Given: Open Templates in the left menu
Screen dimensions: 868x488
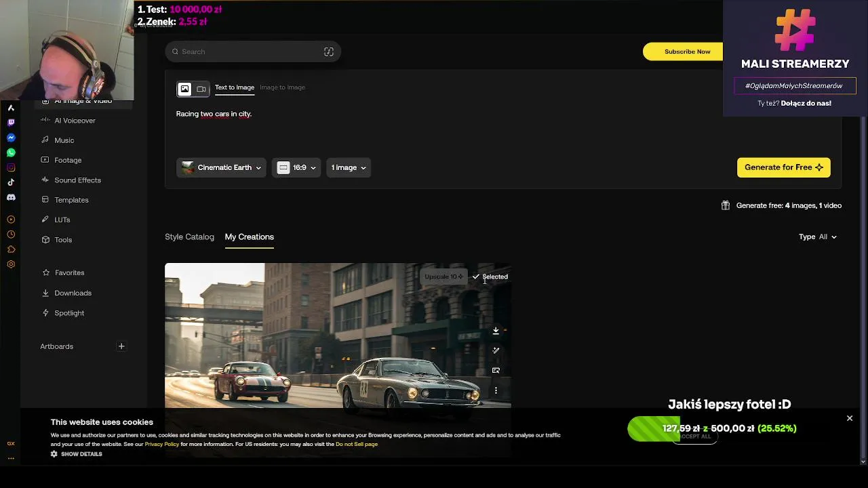Looking at the screenshot, I should (71, 200).
